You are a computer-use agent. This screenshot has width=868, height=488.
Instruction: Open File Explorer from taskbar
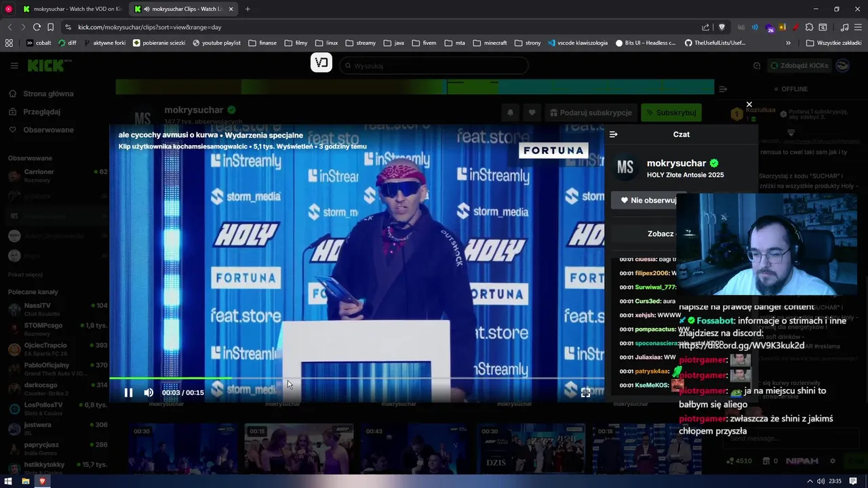tap(25, 481)
